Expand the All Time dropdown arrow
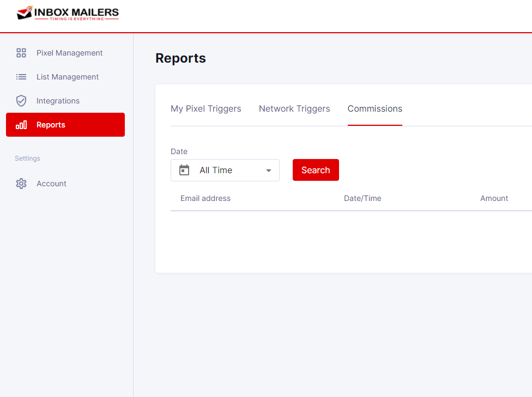This screenshot has width=532, height=397. point(269,170)
